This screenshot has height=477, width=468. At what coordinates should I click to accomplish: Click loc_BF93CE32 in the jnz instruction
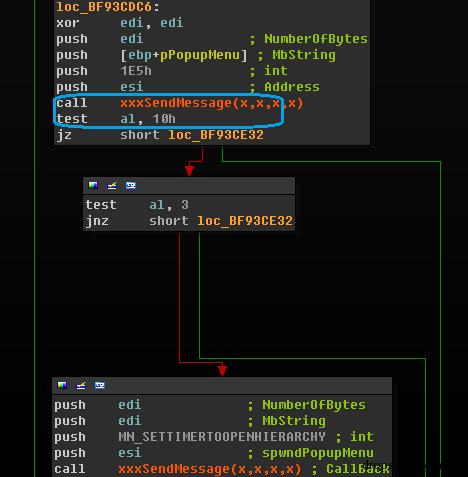[245, 221]
